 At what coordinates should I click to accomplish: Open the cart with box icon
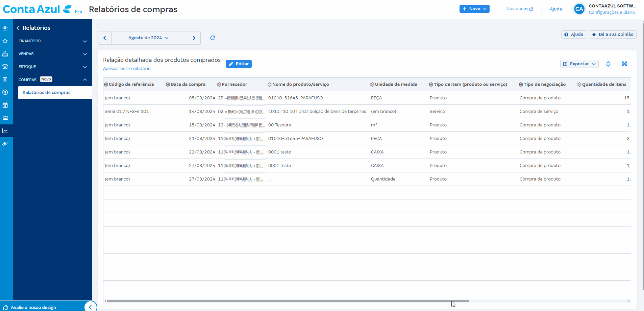[5, 118]
